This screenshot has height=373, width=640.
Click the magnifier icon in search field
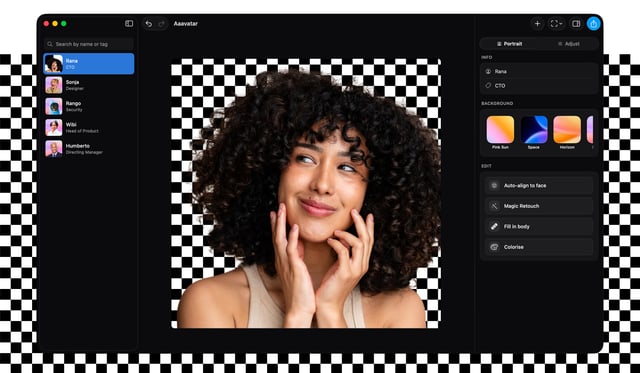(50, 44)
